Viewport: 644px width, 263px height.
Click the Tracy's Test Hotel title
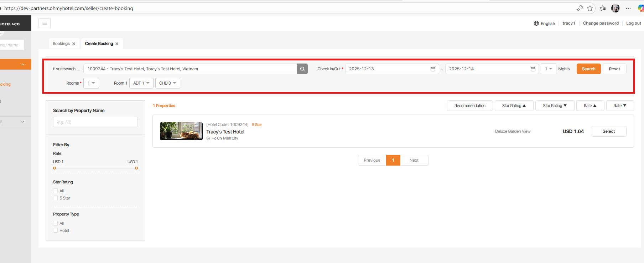(225, 132)
